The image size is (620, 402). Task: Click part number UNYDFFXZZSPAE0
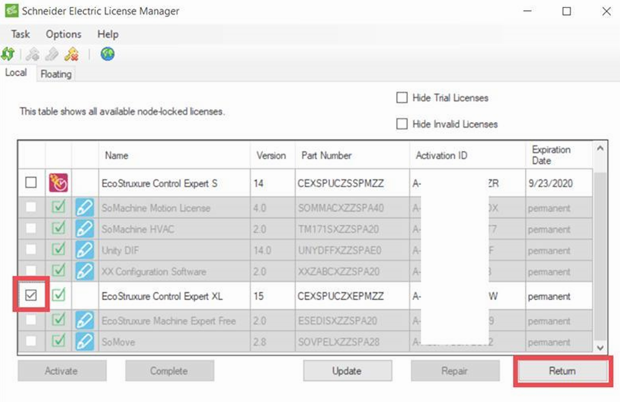[x=340, y=250]
